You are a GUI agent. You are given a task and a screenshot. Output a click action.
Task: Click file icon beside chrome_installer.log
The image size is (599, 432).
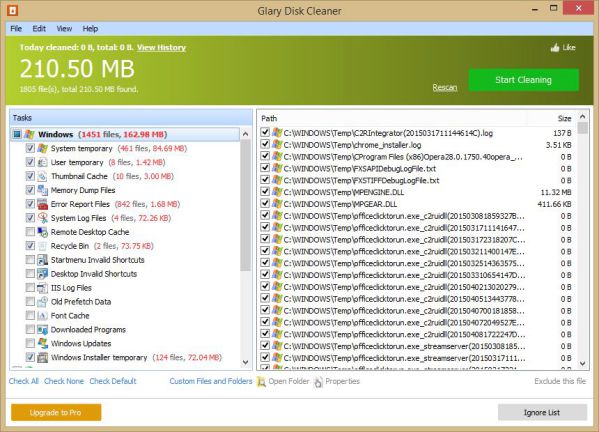click(x=277, y=145)
